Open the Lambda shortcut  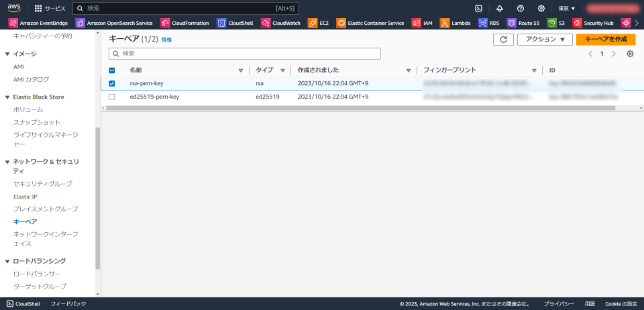pyautogui.click(x=455, y=23)
